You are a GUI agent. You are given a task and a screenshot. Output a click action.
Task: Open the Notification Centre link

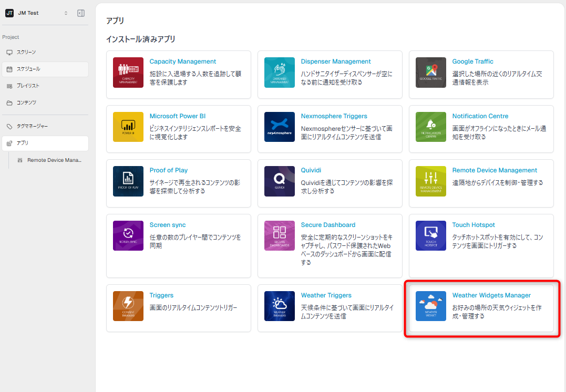[x=480, y=116]
